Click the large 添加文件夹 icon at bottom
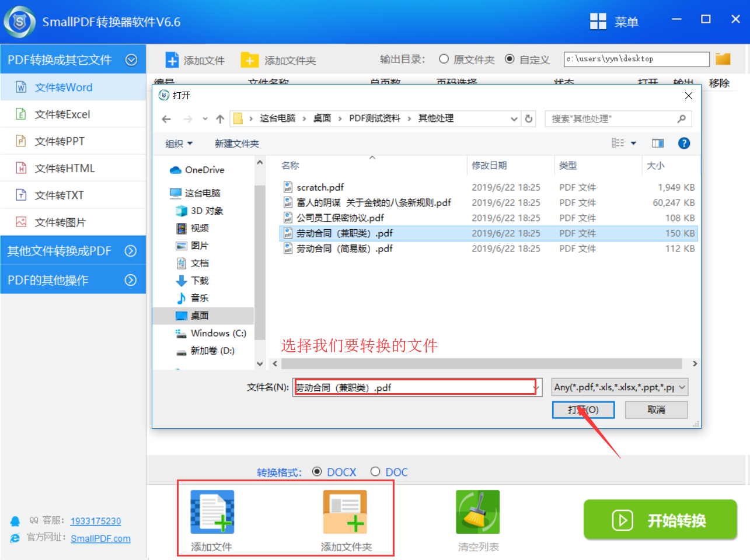The width and height of the screenshot is (750, 560). pyautogui.click(x=345, y=512)
